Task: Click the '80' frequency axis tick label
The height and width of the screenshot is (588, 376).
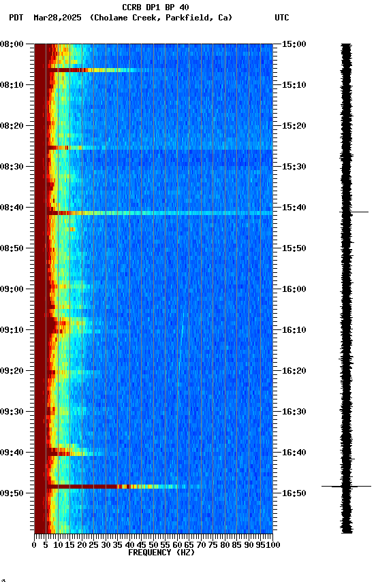Action: tap(225, 545)
